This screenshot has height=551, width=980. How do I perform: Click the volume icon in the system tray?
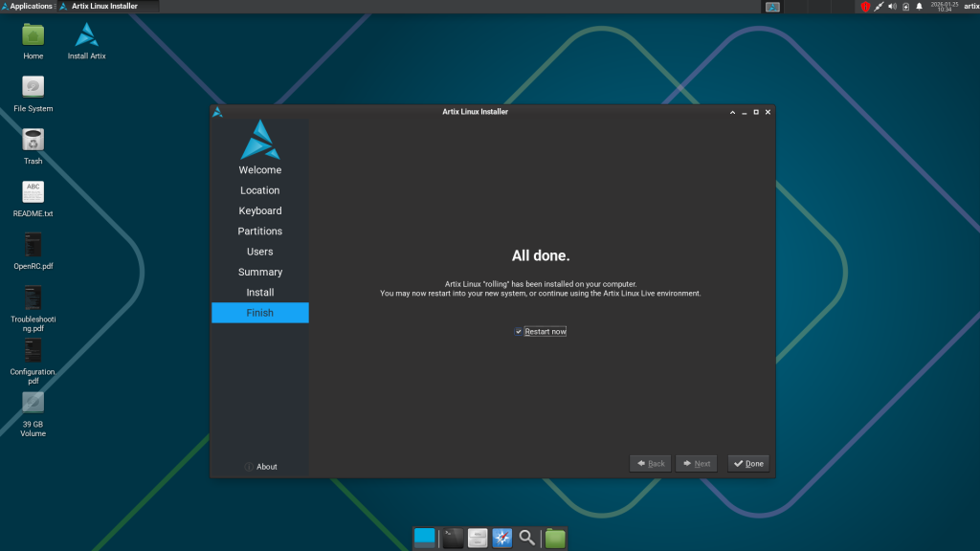(894, 7)
